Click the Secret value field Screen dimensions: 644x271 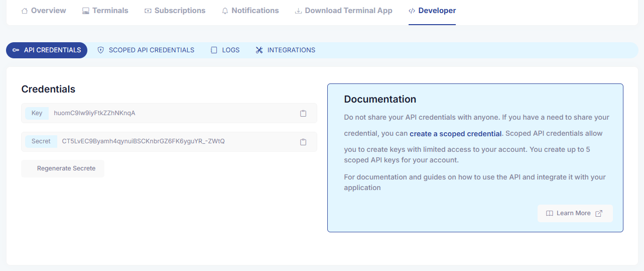tap(169, 142)
